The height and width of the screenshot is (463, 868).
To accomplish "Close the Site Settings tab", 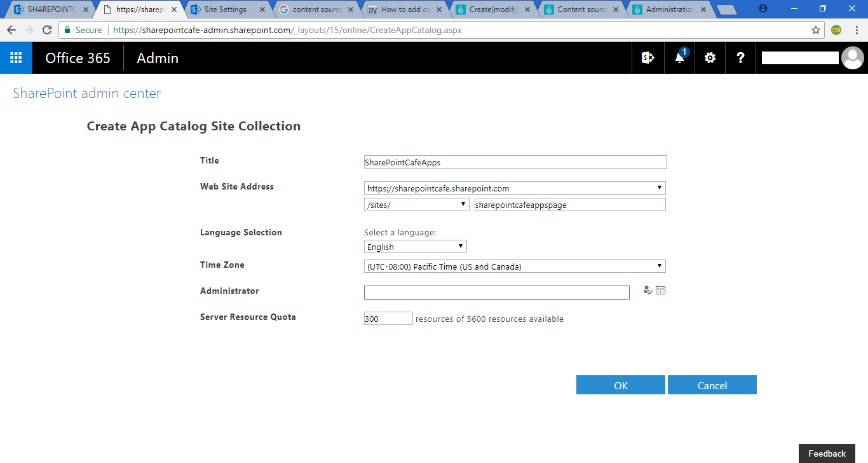I will (262, 10).
